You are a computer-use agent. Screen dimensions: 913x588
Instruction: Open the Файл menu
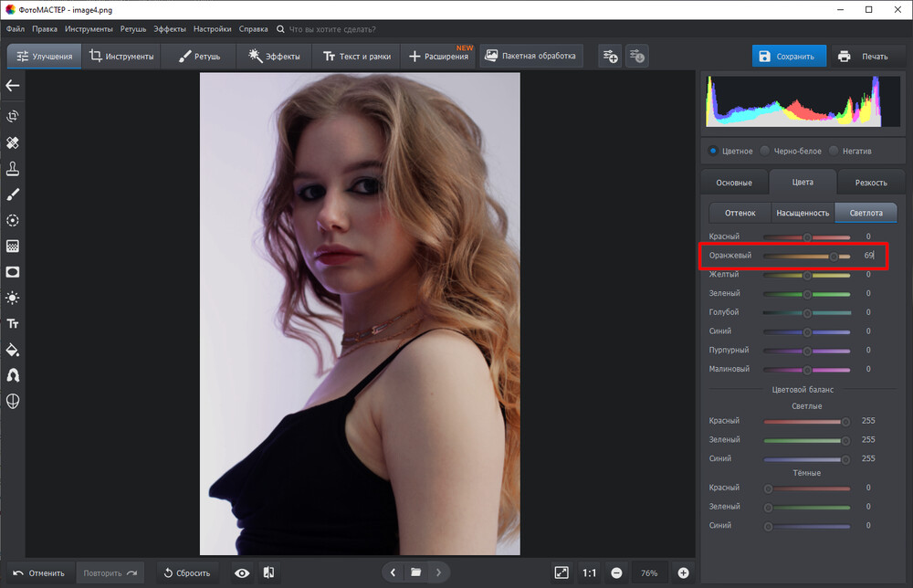click(15, 28)
